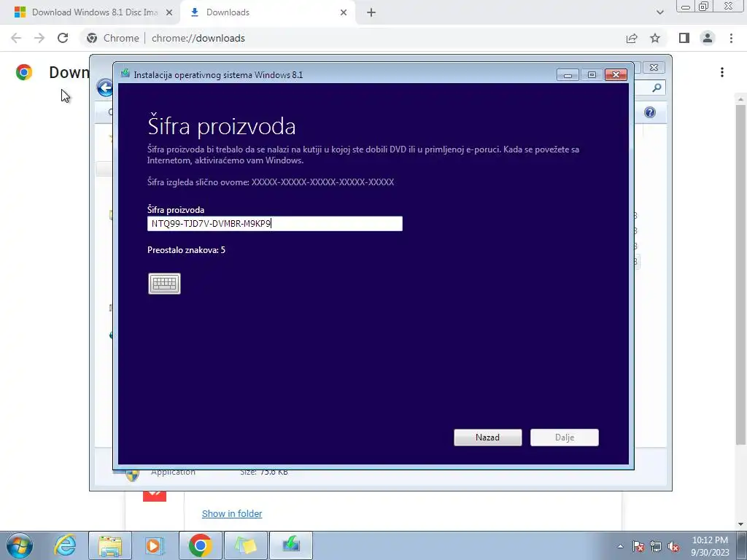Open Downloads page more actions menu
The image size is (747, 560).
[x=722, y=72]
